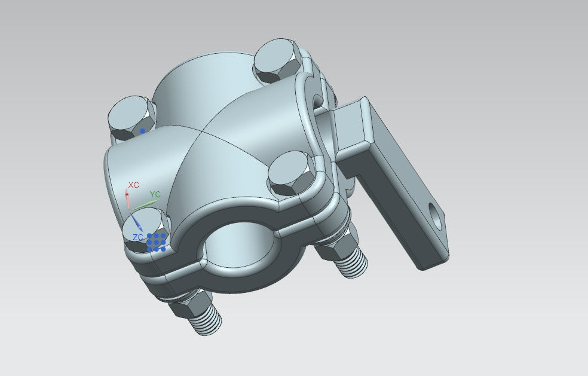Select the green YC axis line of the triad
This screenshot has height=376, width=588.
click(x=145, y=205)
